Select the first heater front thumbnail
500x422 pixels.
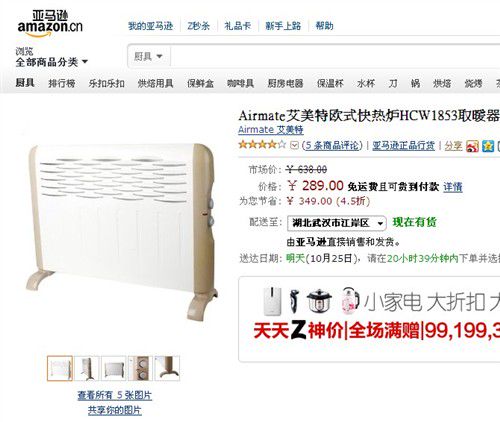coord(60,368)
